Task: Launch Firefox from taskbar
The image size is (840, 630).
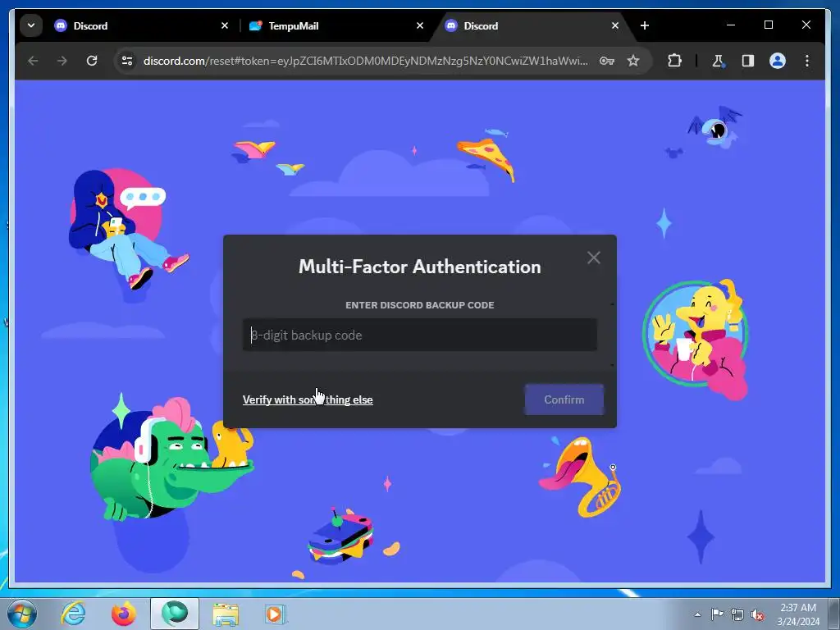Action: click(x=124, y=614)
